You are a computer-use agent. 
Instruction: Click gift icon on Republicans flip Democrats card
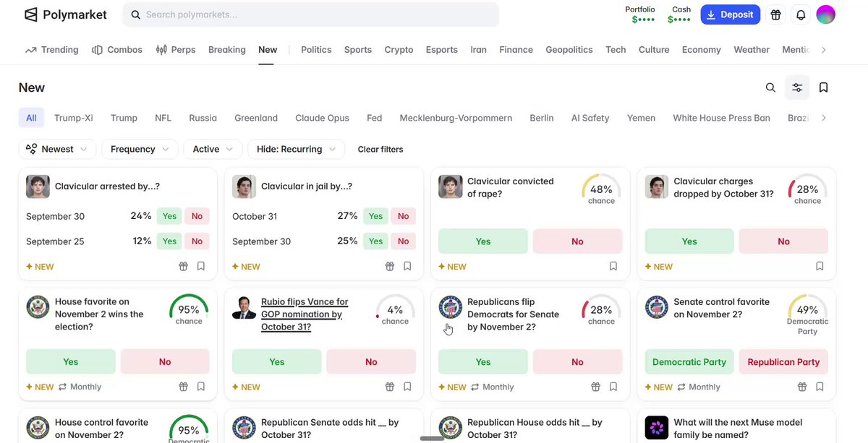click(596, 387)
